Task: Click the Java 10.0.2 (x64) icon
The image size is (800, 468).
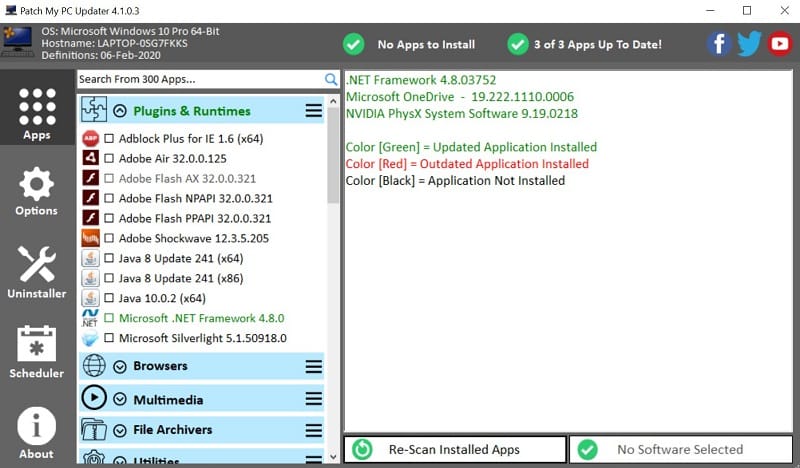Action: (90, 298)
